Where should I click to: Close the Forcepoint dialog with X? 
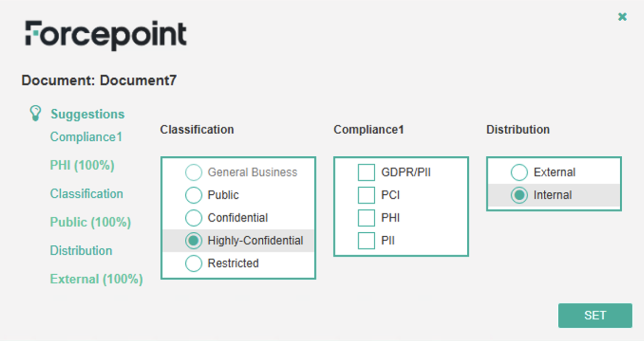(x=622, y=17)
